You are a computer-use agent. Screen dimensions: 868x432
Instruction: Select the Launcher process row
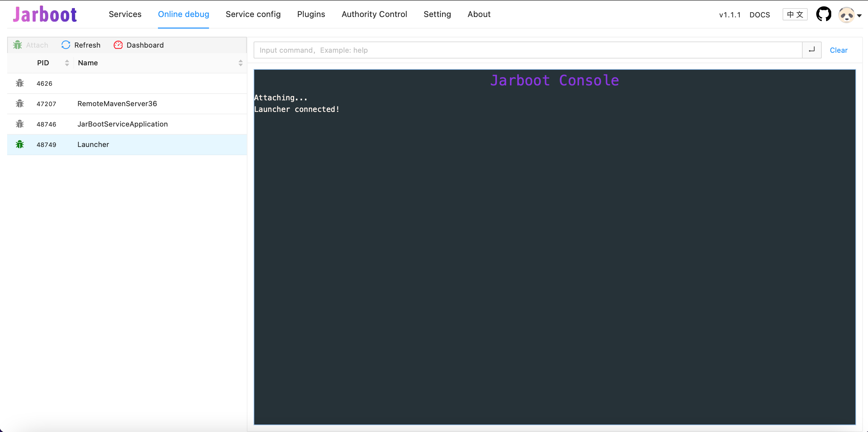coord(127,145)
